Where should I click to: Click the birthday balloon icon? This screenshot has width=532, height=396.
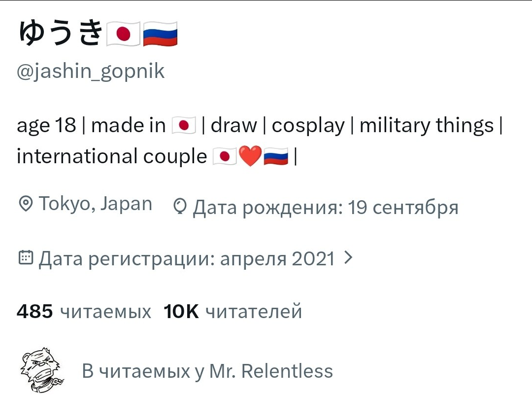coord(180,207)
